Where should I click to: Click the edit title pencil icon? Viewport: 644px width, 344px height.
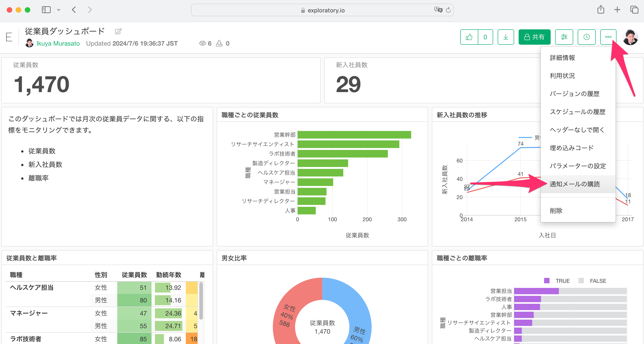tap(118, 31)
